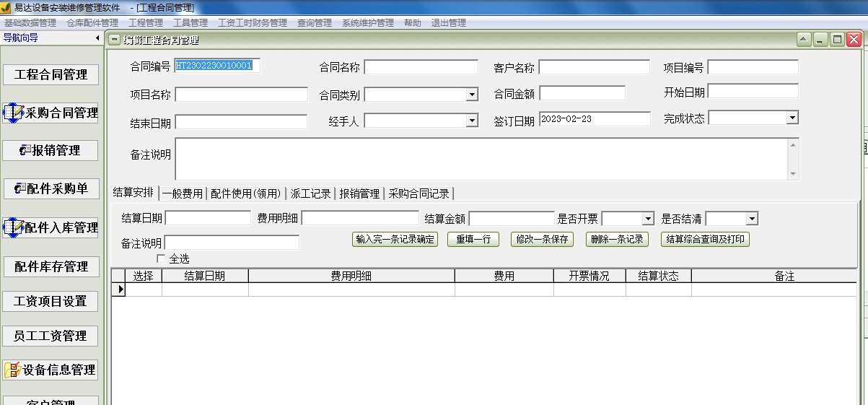
Task: Collapse the 导航向导 panel arrow
Action: (x=97, y=38)
